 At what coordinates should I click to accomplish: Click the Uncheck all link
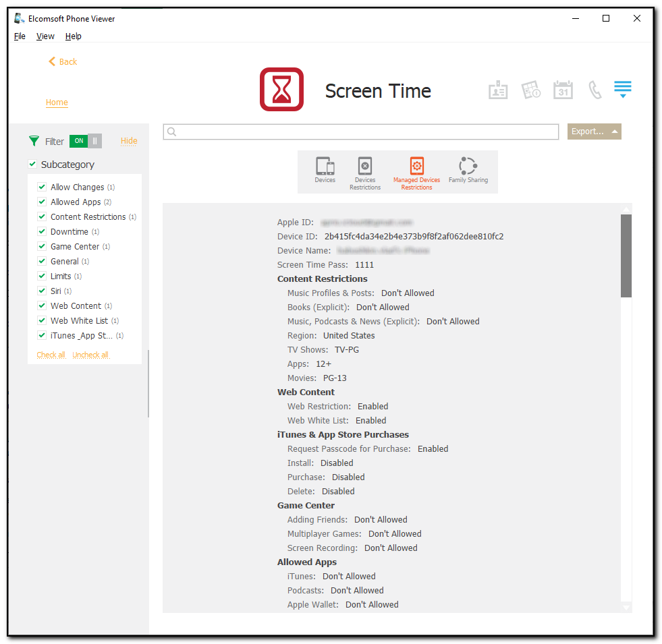coord(90,354)
